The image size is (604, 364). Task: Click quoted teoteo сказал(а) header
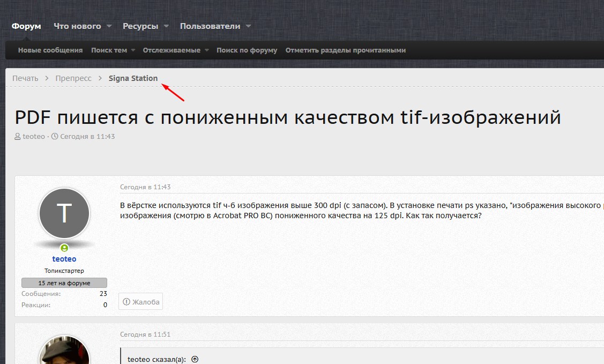coord(157,359)
